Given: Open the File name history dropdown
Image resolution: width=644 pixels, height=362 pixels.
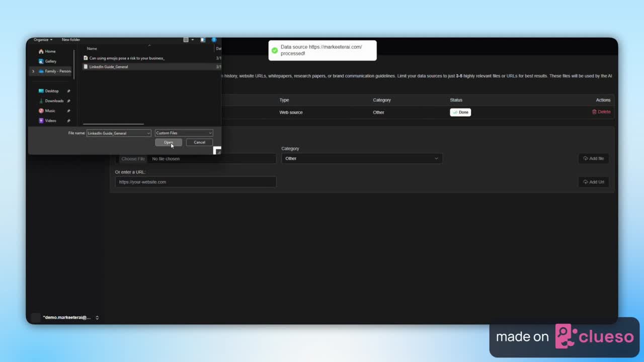Looking at the screenshot, I should [x=148, y=133].
